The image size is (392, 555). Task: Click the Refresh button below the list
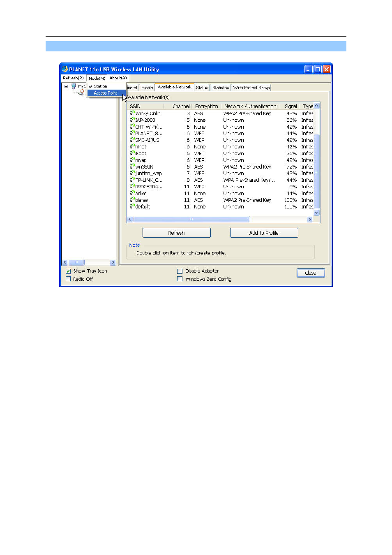pos(177,233)
